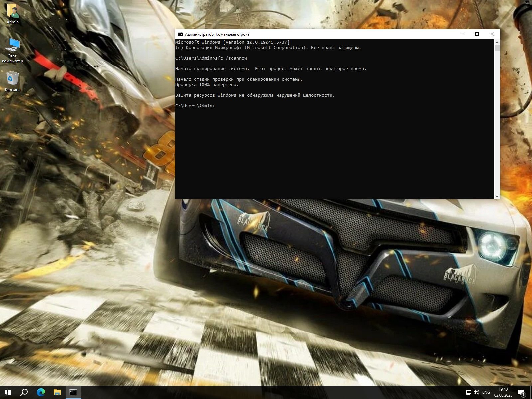
Task: Close the Command Prompt window
Action: (x=492, y=34)
